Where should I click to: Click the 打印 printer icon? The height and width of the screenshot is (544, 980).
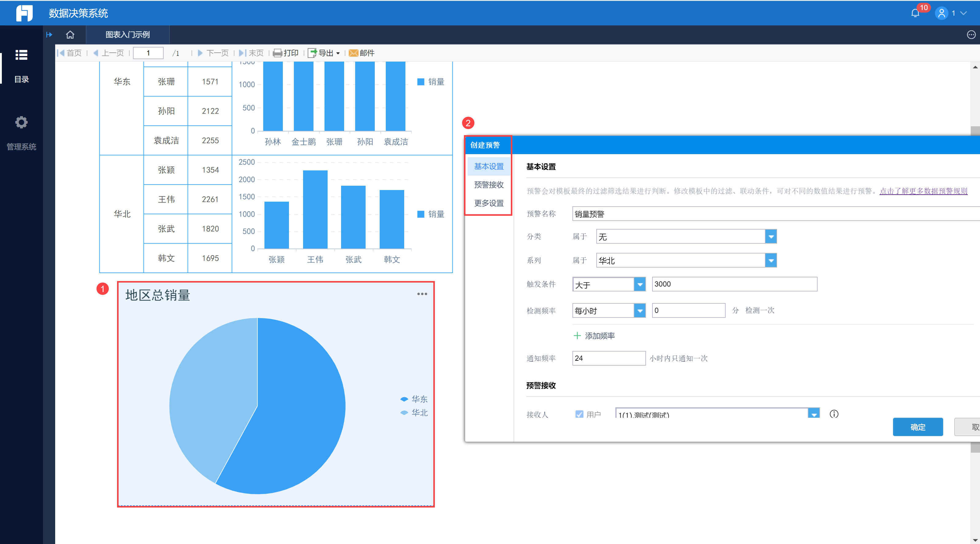click(277, 53)
